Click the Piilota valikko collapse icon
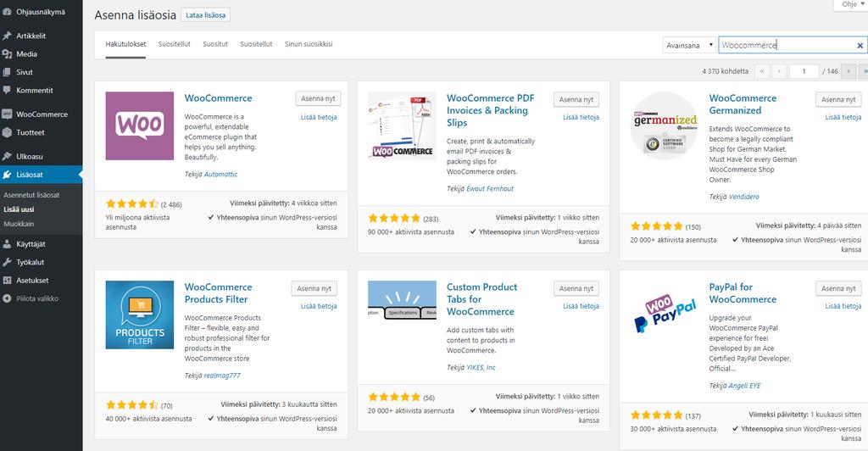Viewport: 868px width, 451px height. tap(7, 298)
